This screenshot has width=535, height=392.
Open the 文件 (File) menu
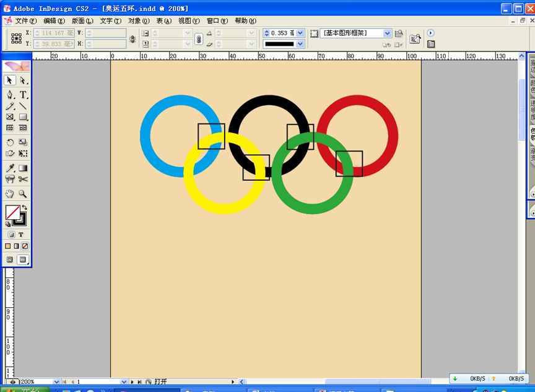tap(25, 21)
